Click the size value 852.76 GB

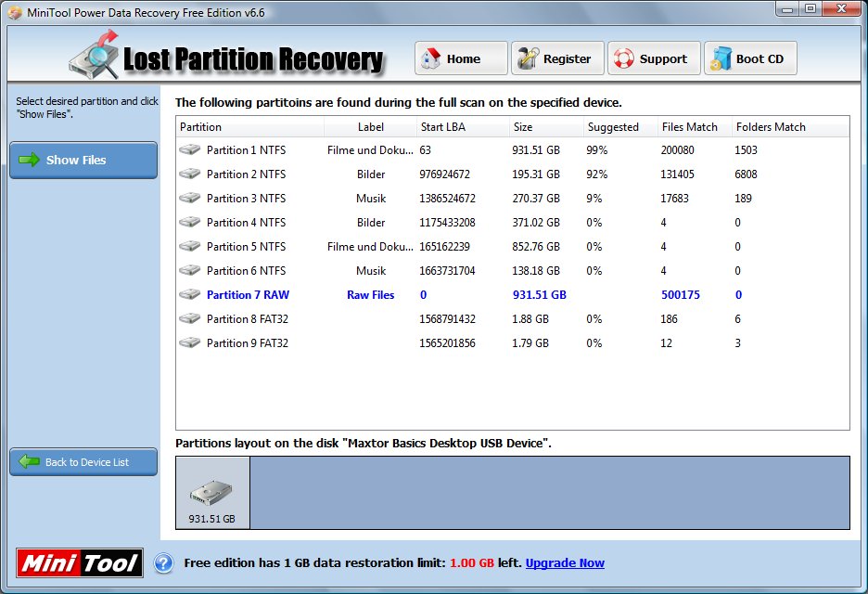tap(536, 247)
